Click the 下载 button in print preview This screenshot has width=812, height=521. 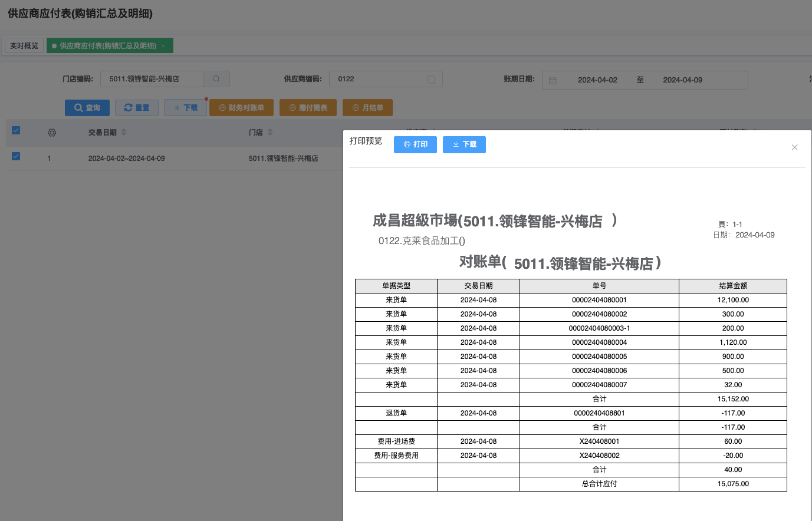(464, 144)
